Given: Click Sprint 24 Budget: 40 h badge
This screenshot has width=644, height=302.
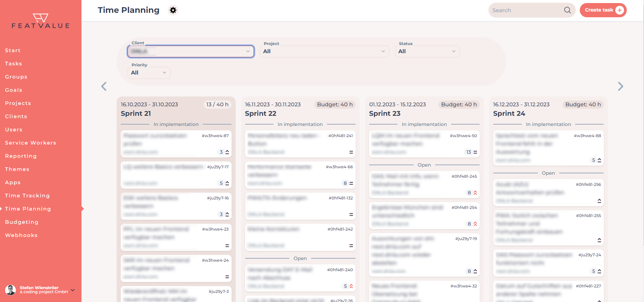Looking at the screenshot, I should pyautogui.click(x=583, y=105).
